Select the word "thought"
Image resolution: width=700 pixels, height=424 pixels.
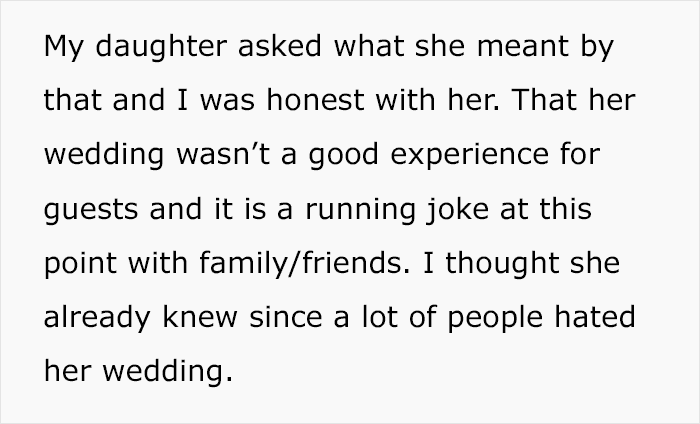pyautogui.click(x=502, y=262)
